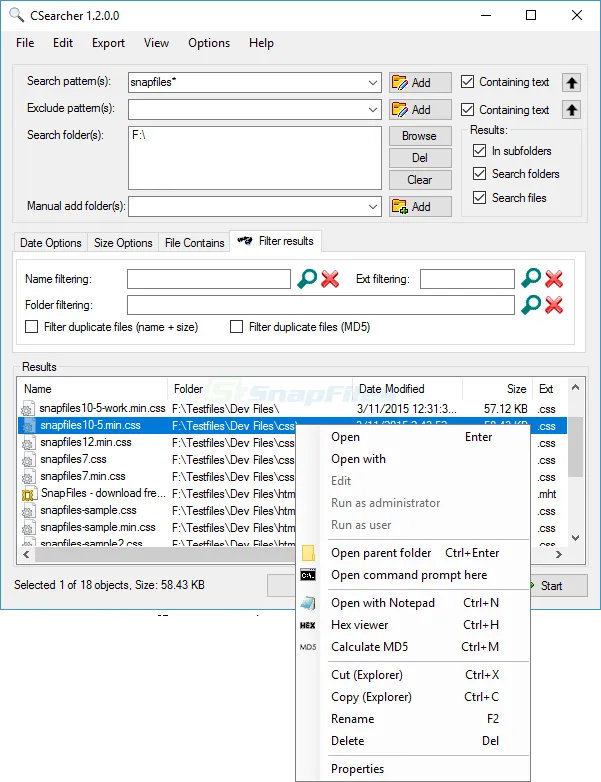Click Add button for Exclude pattern(s)
Image resolution: width=601 pixels, height=782 pixels.
pyautogui.click(x=420, y=109)
